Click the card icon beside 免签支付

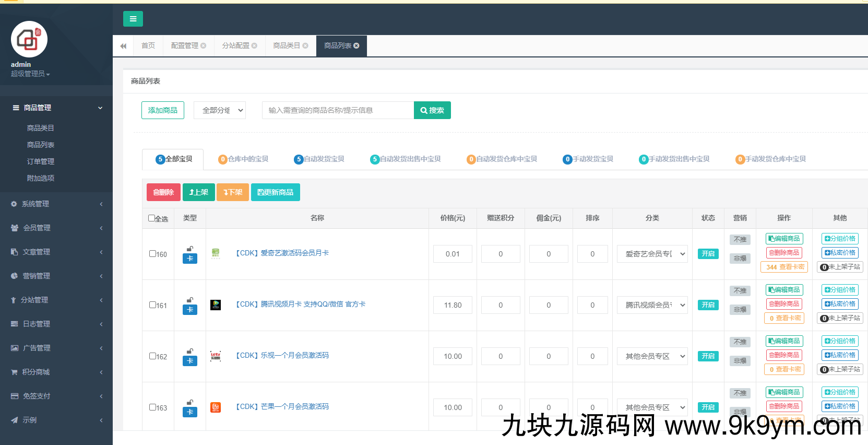point(14,396)
